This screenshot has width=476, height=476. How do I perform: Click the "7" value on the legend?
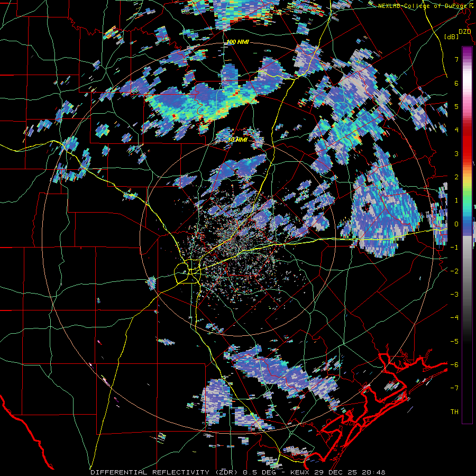click(x=456, y=59)
